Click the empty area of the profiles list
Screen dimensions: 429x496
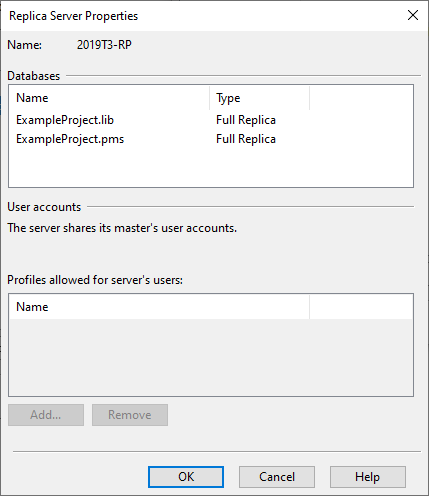[211, 357]
